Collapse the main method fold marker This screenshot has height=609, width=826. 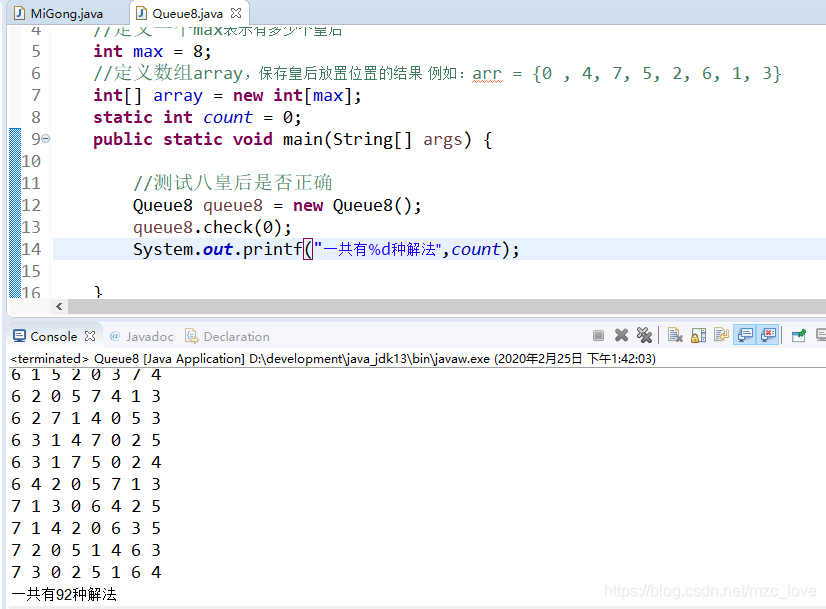[x=46, y=139]
